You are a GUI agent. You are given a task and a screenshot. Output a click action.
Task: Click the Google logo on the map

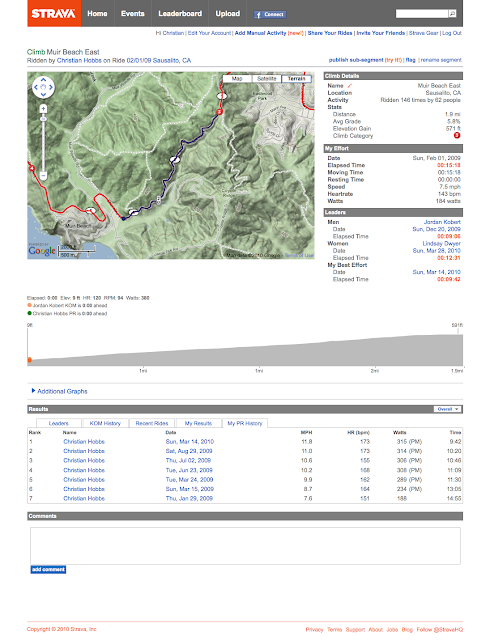42,251
